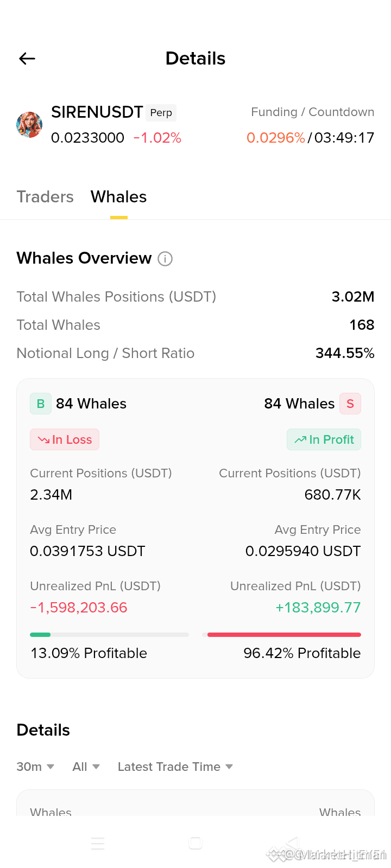Tap the red 96.42% profitable progress bar
Viewport: 391px width, 868px height.
click(281, 634)
